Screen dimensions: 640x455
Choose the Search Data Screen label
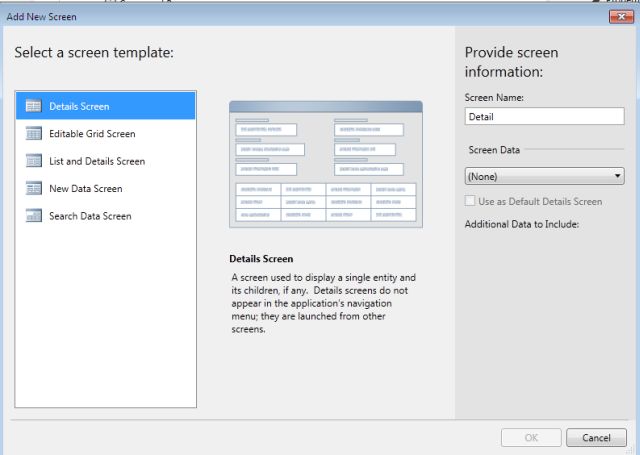(90, 216)
